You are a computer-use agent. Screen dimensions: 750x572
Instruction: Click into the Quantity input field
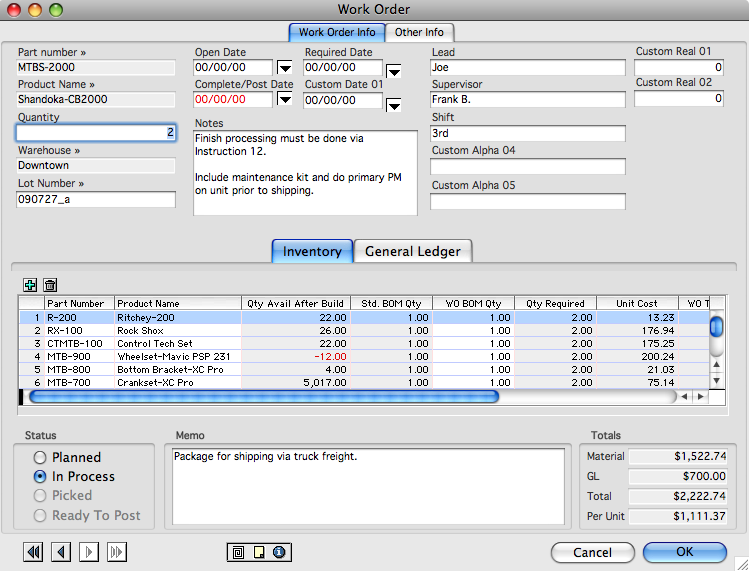point(96,133)
